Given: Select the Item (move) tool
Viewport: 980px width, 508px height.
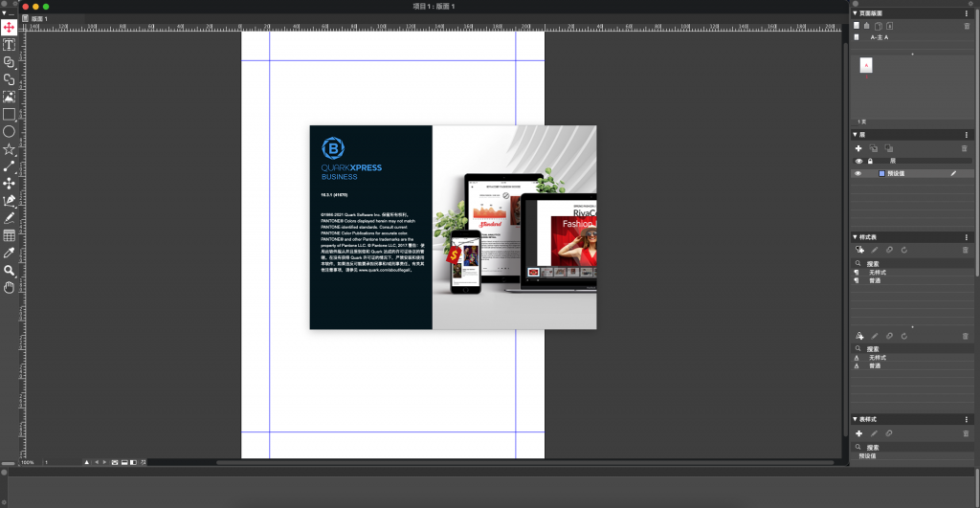Looking at the screenshot, I should pyautogui.click(x=9, y=27).
